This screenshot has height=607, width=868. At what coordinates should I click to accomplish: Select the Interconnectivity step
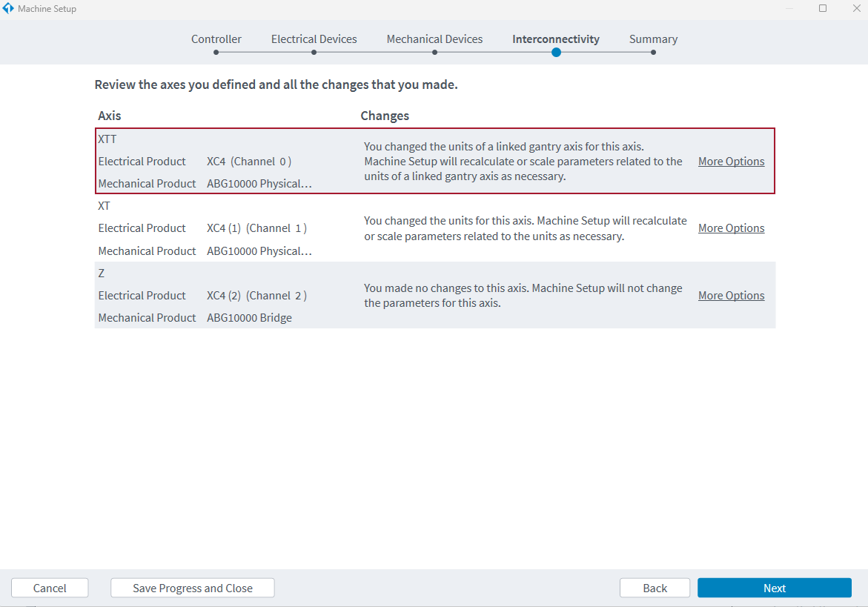point(555,39)
